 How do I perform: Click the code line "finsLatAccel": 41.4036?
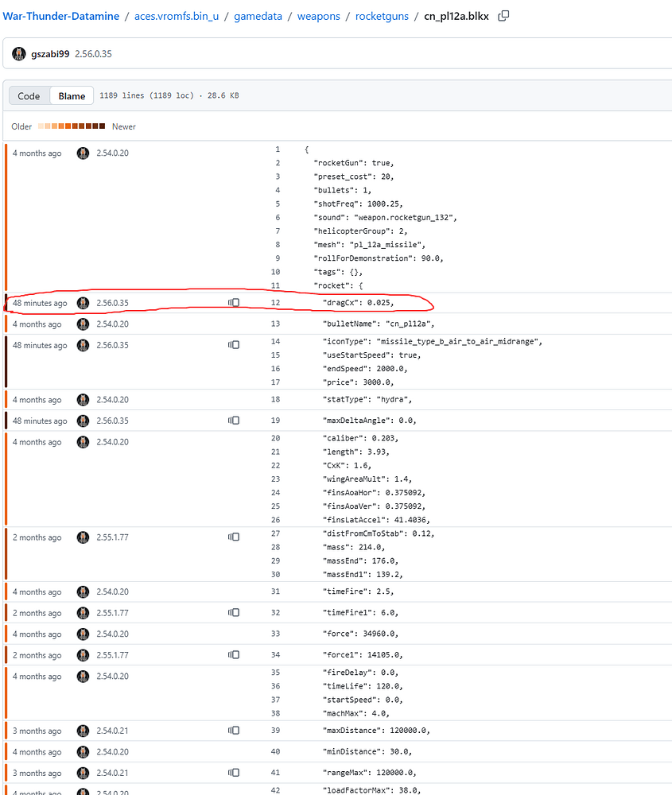click(x=376, y=520)
